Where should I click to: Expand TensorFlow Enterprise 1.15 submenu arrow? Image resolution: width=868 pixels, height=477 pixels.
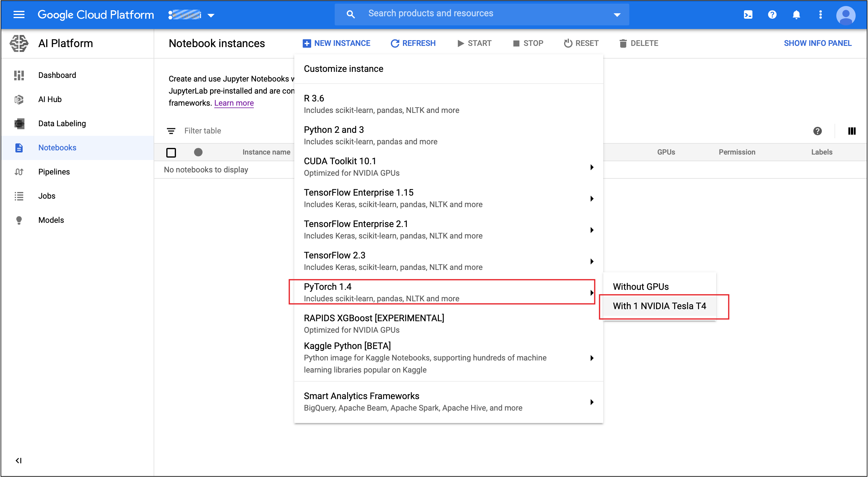(x=592, y=199)
